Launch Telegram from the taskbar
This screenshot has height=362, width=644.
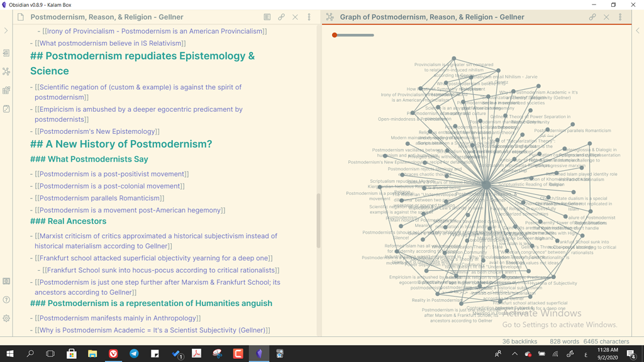point(134,353)
